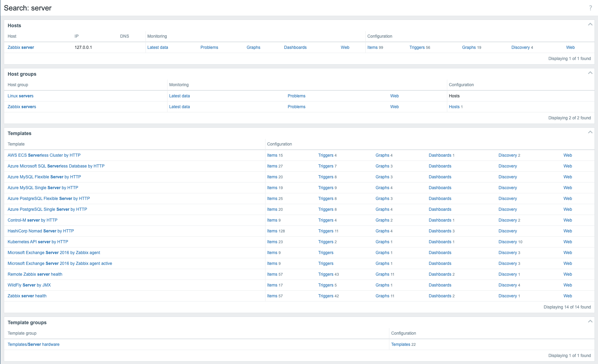Open Azure MySQL Flexible Server by HTTP template
The image size is (598, 364).
tap(44, 177)
